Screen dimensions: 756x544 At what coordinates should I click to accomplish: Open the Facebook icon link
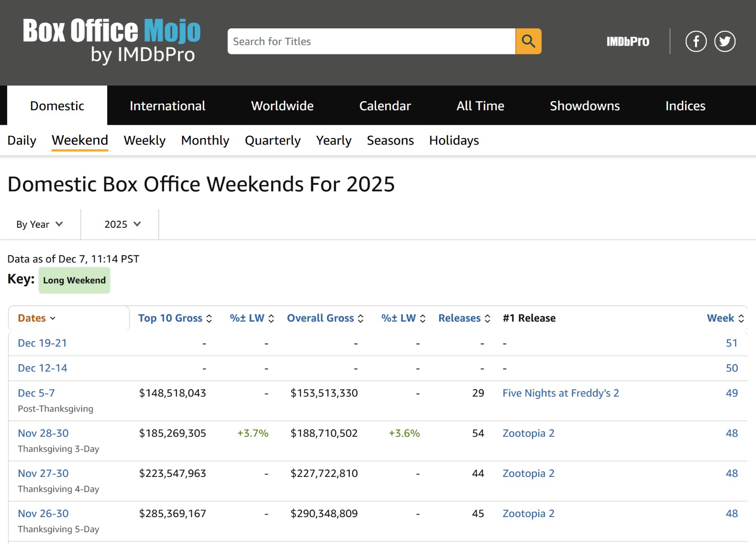696,42
